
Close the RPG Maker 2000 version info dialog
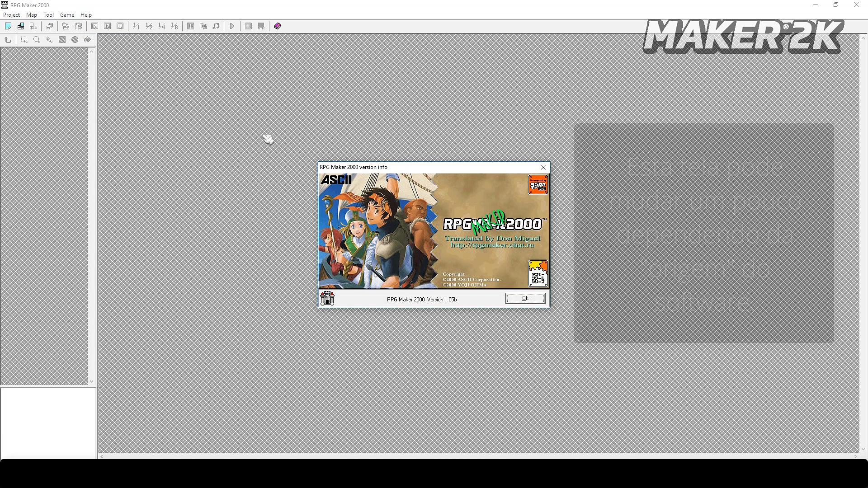543,167
